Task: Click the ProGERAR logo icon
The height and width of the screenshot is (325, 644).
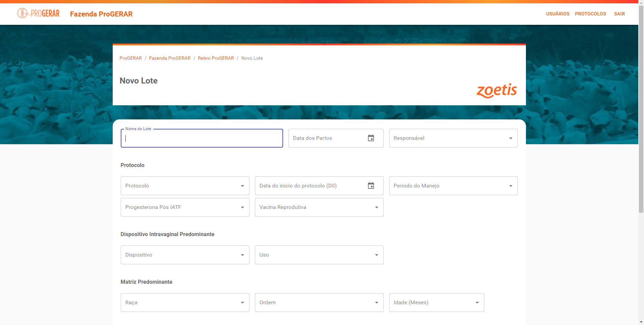Action: tap(38, 13)
